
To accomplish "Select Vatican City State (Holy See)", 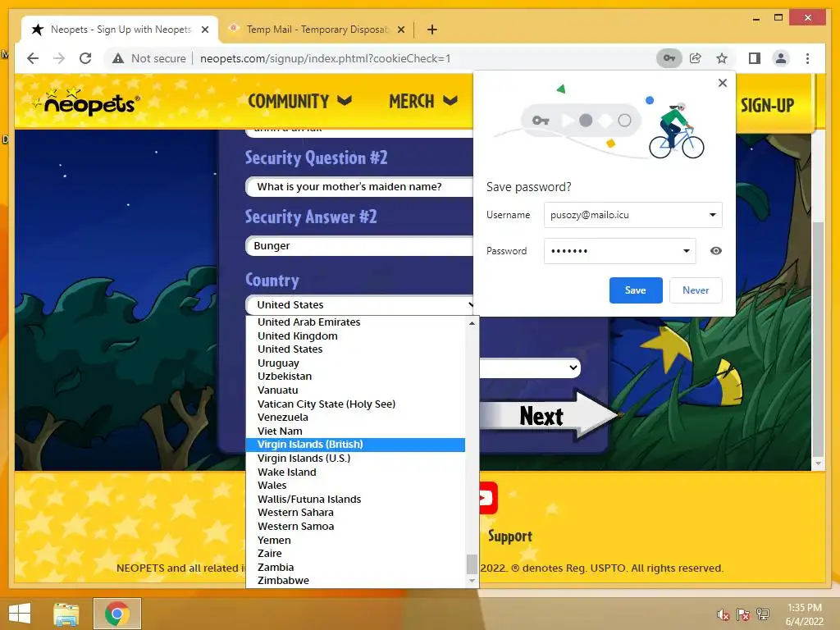I will pos(356,404).
